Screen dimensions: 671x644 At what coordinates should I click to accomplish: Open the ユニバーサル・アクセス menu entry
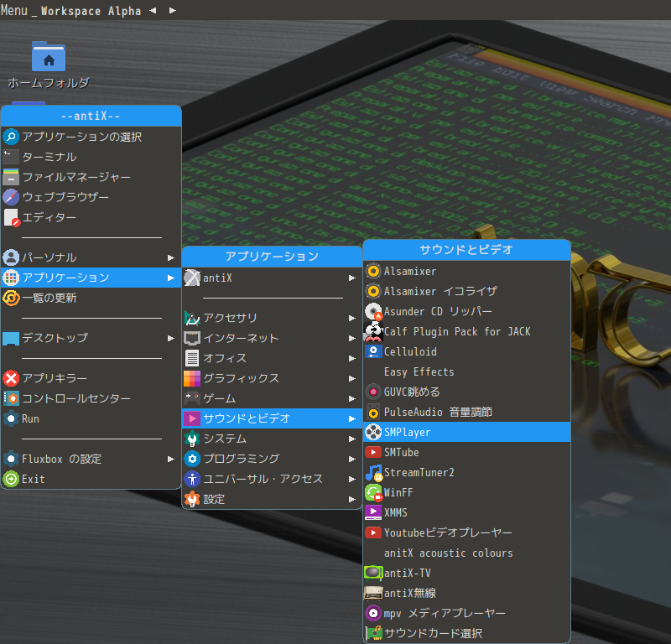point(272,479)
